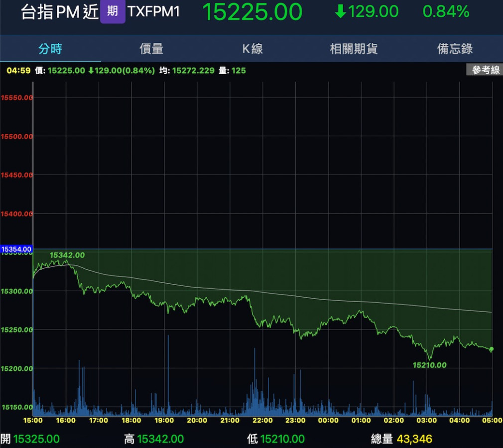Click the green down arrow in header

coord(341,11)
